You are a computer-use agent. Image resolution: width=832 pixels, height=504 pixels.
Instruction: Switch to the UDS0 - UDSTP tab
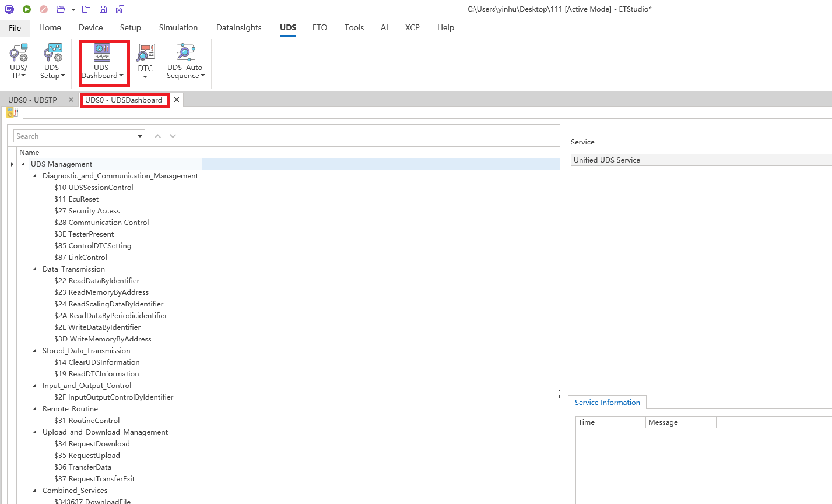[x=33, y=100]
